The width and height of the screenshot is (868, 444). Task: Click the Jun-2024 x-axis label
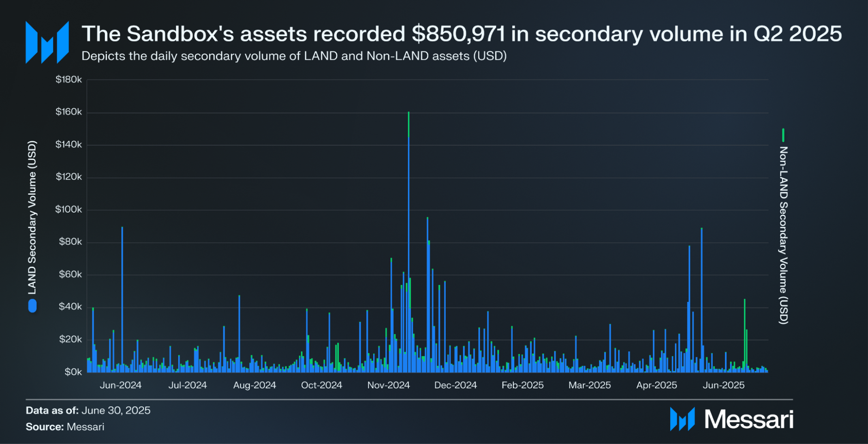120,385
